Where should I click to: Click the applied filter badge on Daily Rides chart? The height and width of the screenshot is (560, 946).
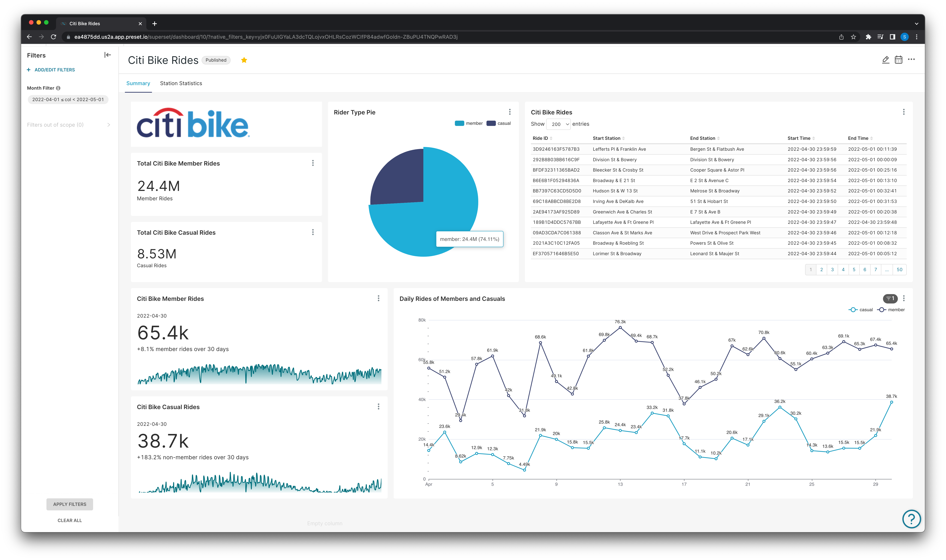coord(890,298)
